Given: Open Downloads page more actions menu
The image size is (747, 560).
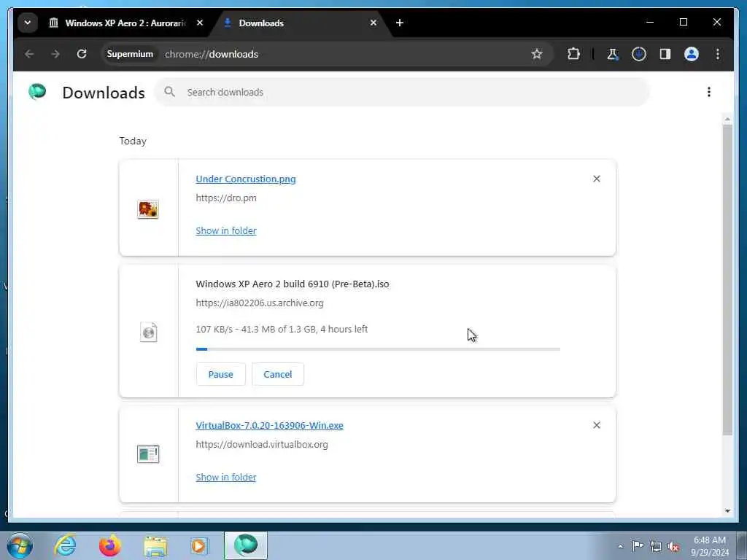Looking at the screenshot, I should (709, 92).
